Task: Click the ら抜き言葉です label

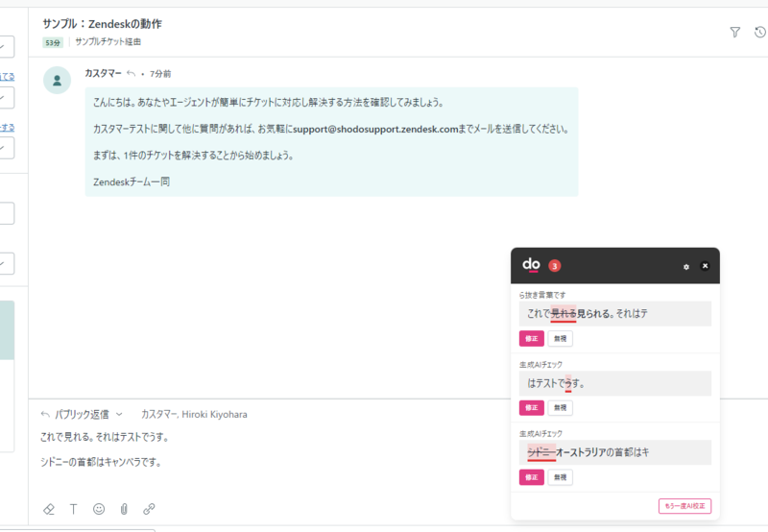Action: click(542, 295)
